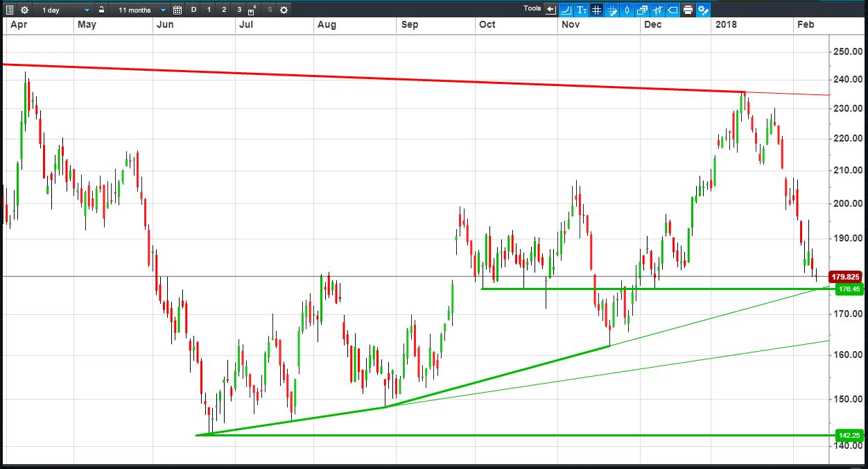This screenshot has height=469, width=868.
Task: Select the D default layout button
Action: 193,10
